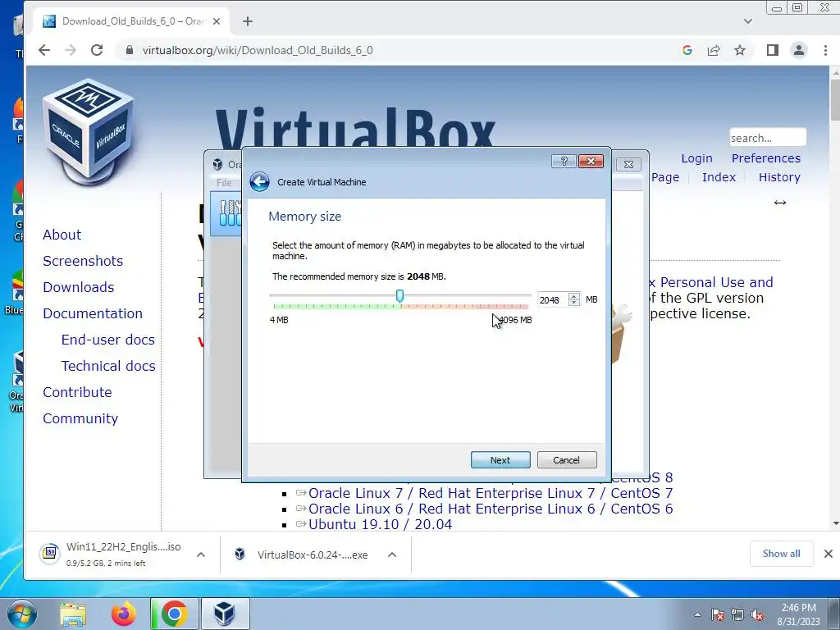The width and height of the screenshot is (840, 630).
Task: Click the History wiki link
Action: click(x=779, y=177)
